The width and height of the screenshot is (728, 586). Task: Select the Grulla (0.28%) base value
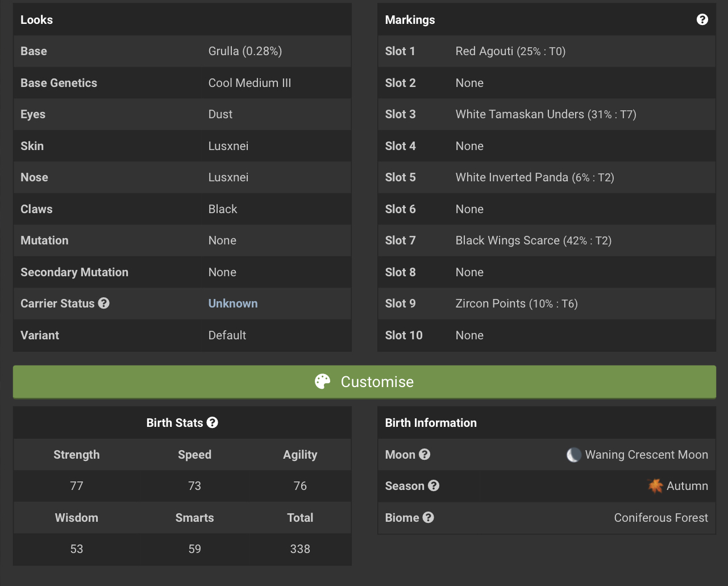[x=245, y=51]
